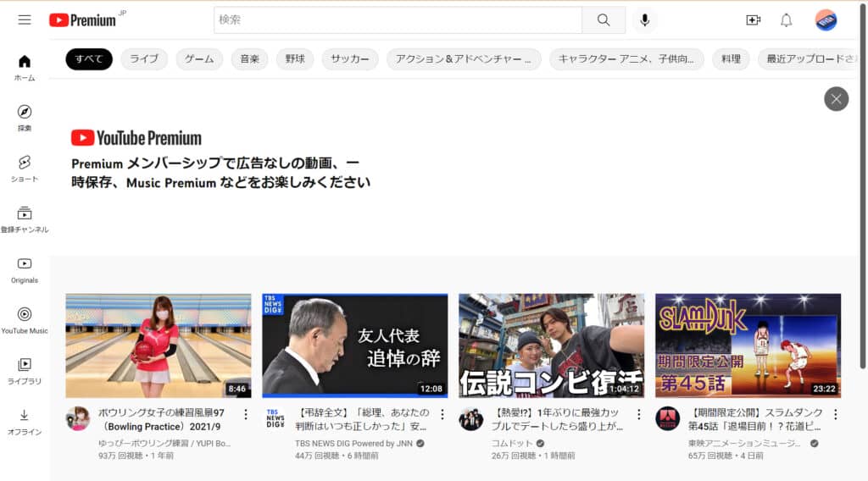Click the コムドット channel avatar

point(470,418)
